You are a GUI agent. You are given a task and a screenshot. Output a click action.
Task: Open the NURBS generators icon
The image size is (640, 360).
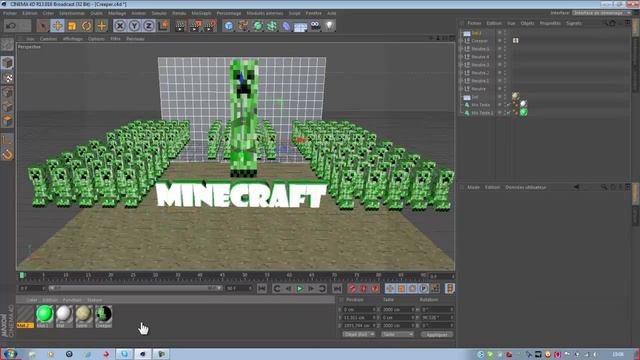click(x=258, y=26)
